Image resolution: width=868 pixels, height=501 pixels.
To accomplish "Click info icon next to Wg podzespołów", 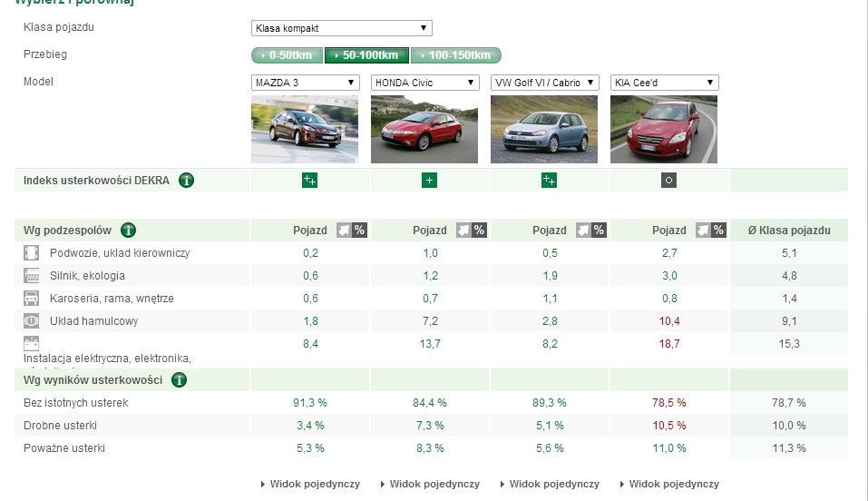I will (x=129, y=231).
